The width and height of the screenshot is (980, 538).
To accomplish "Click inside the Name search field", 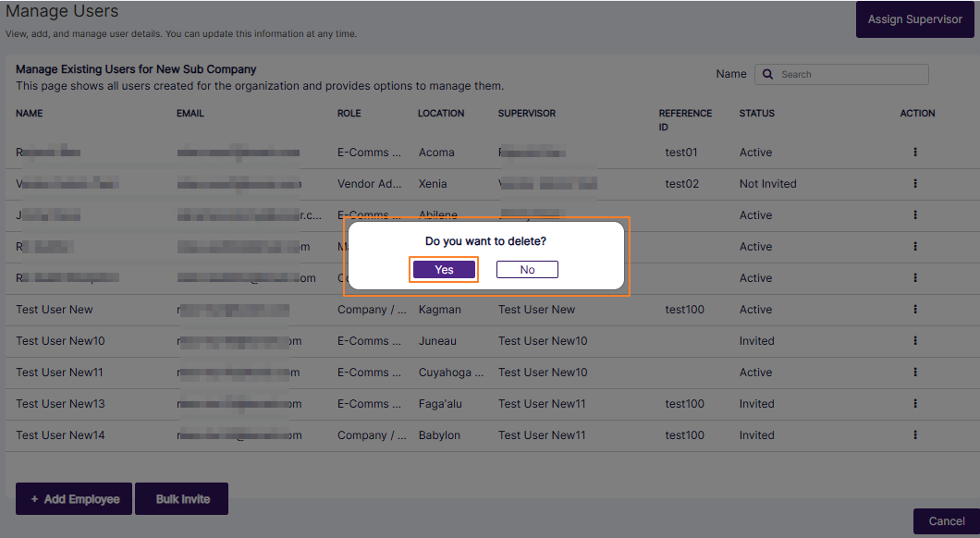I will [x=851, y=74].
